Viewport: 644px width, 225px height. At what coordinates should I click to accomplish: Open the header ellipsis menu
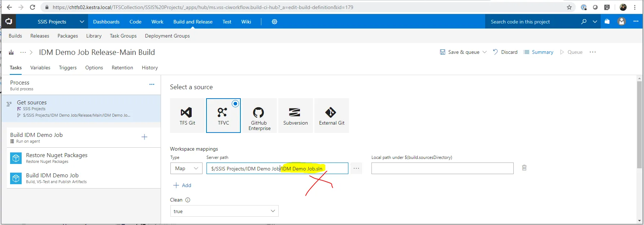point(636,21)
